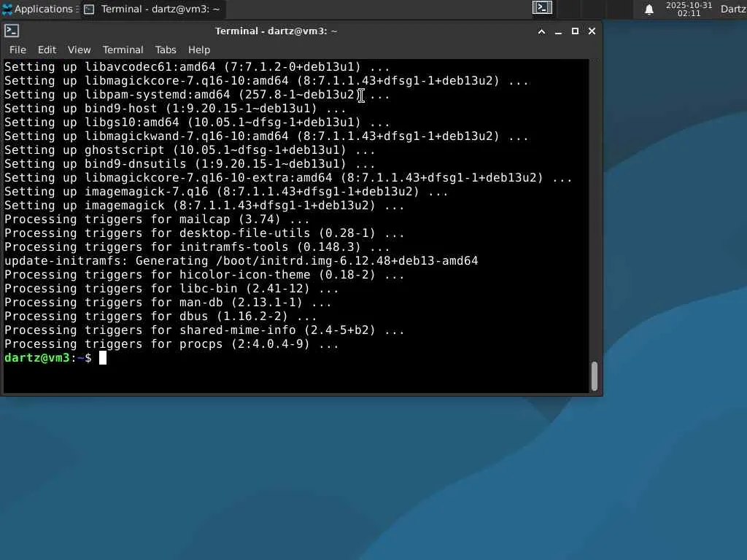Click 'Setting up ghostscript' line
This screenshot has height=560, width=747.
[x=190, y=150]
